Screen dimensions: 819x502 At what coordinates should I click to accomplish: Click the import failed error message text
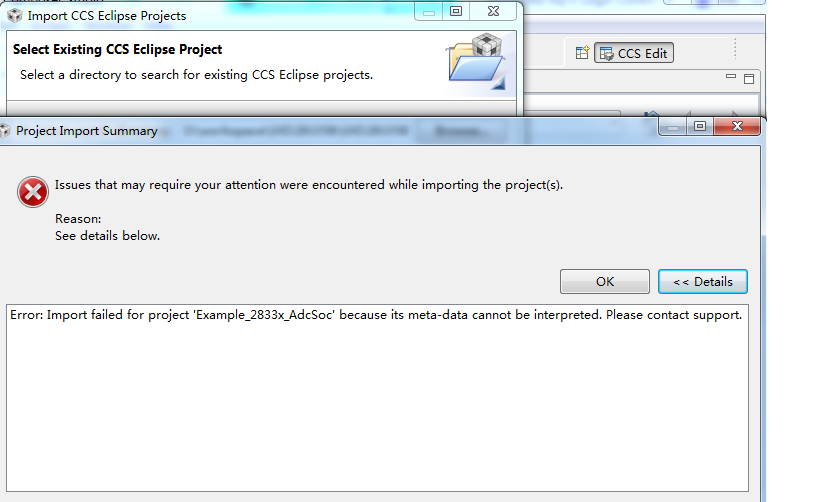376,315
